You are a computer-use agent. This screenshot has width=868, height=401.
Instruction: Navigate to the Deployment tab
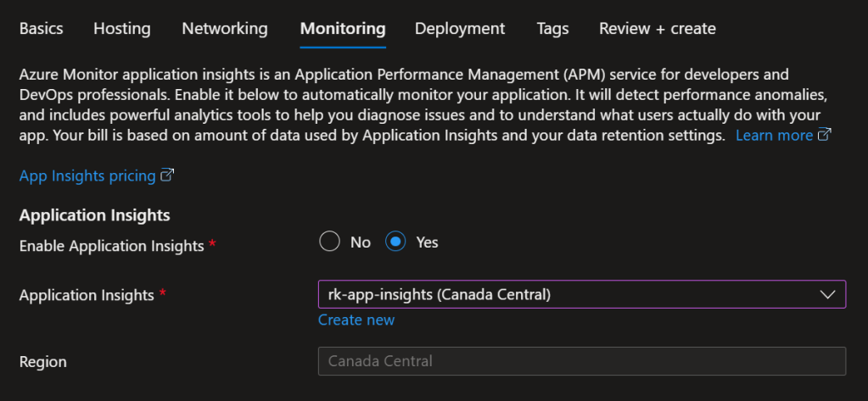pos(460,29)
